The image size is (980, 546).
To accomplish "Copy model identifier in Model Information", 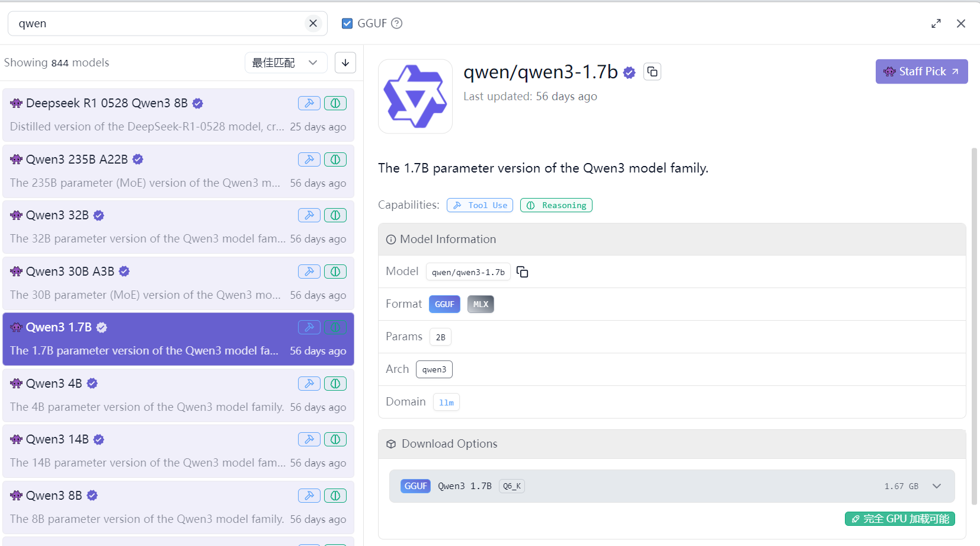I will 522,272.
